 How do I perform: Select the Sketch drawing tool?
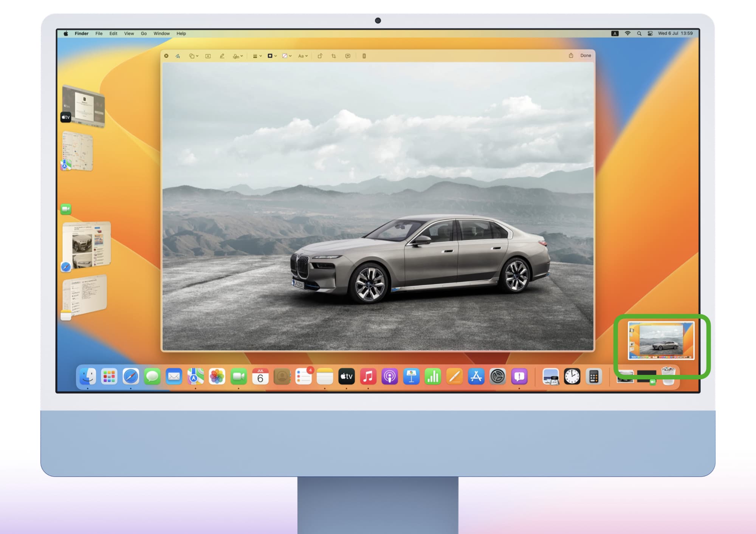178,56
